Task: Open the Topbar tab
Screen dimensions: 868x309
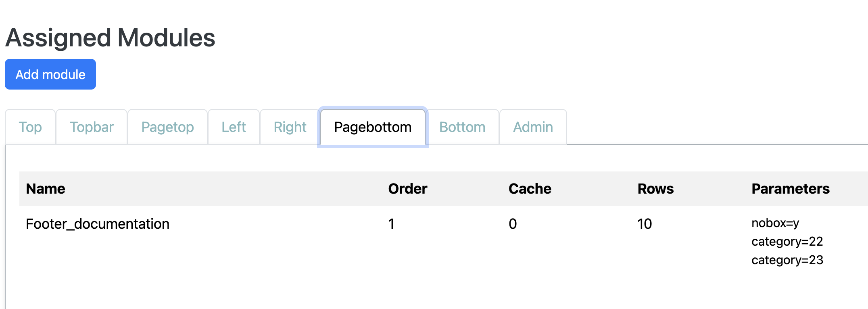Action: coord(92,127)
